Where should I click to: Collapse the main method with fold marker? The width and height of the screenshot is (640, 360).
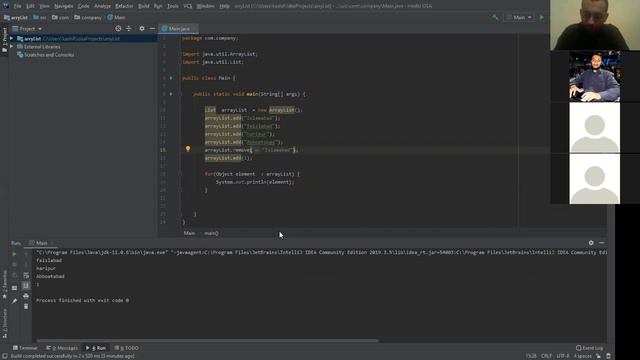tap(180, 94)
